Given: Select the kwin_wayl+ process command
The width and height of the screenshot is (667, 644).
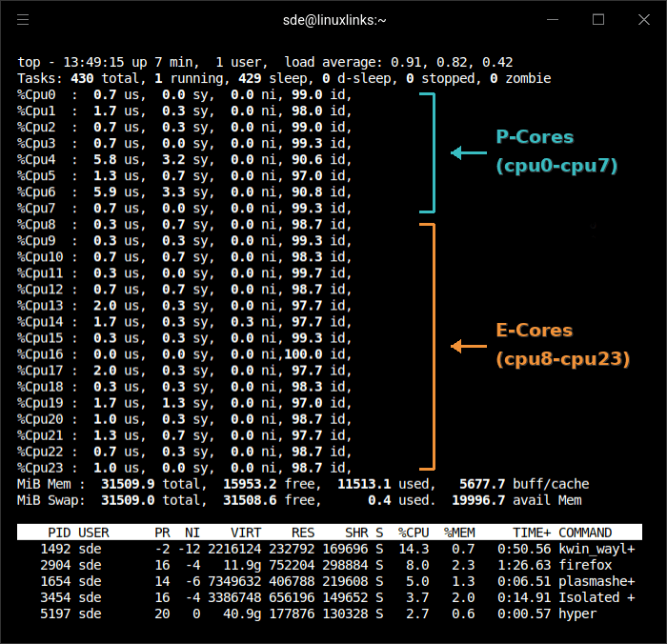Looking at the screenshot, I should coord(596,550).
